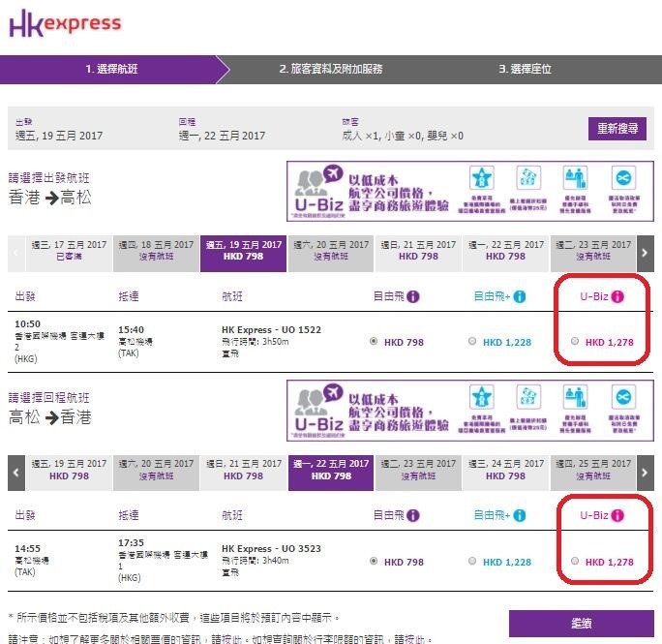Select return 自由飛+ fare HKD 1,228
662x644 pixels.
pos(472,562)
